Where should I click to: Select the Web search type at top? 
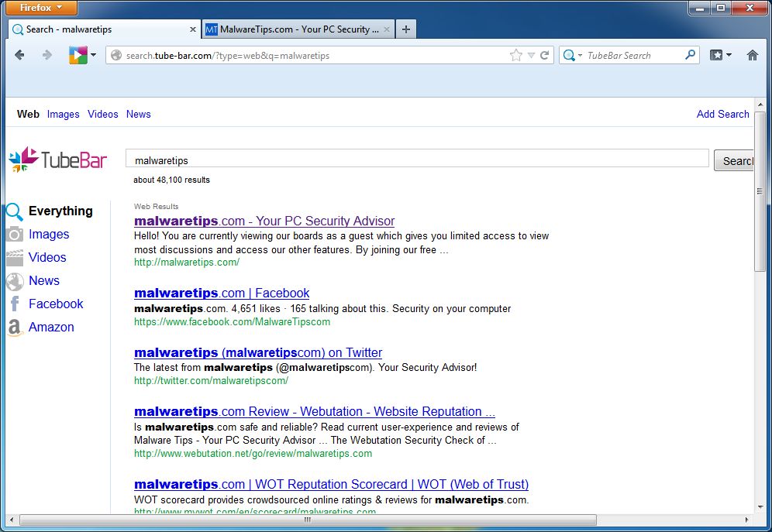tap(28, 114)
